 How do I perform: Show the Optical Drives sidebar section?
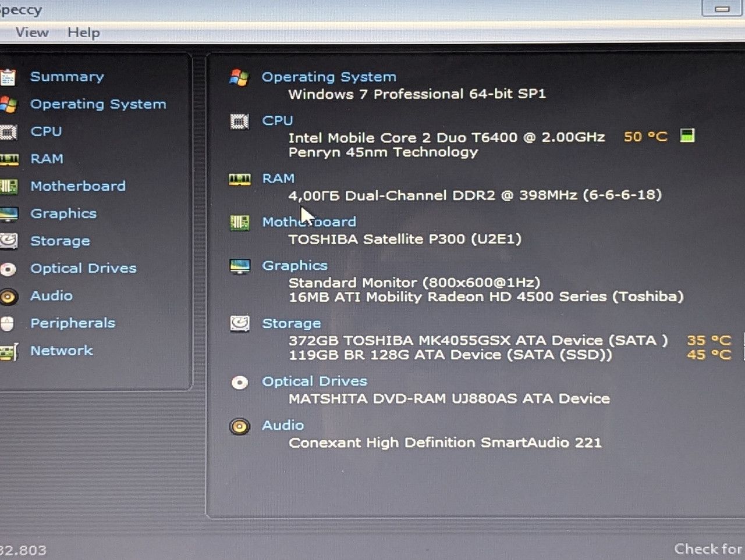pyautogui.click(x=83, y=268)
